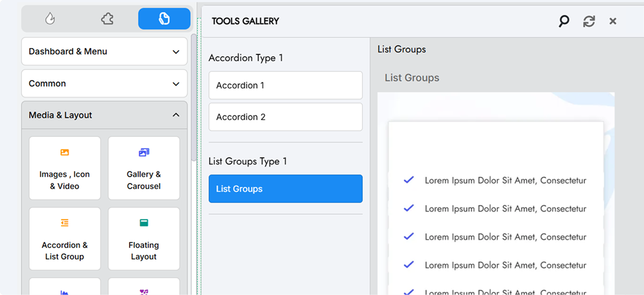Open search in Tools Gallery header
Screen dimensions: 644x295
pyautogui.click(x=564, y=21)
